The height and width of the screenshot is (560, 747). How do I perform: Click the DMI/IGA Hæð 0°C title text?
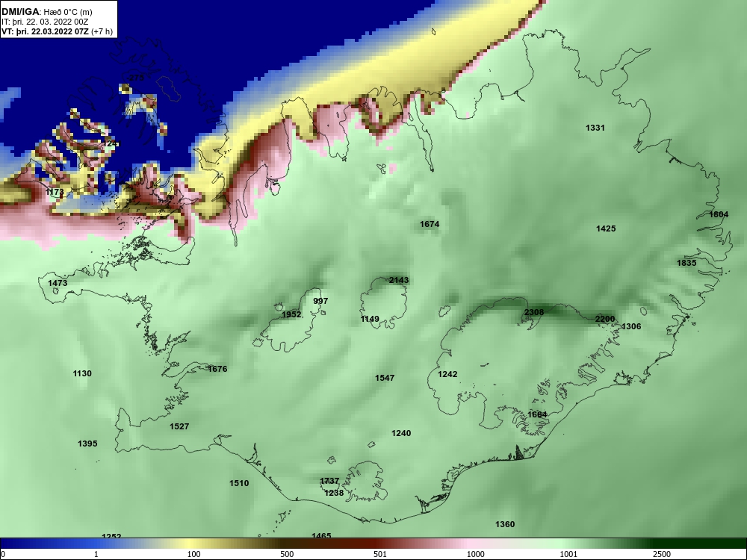[46, 12]
